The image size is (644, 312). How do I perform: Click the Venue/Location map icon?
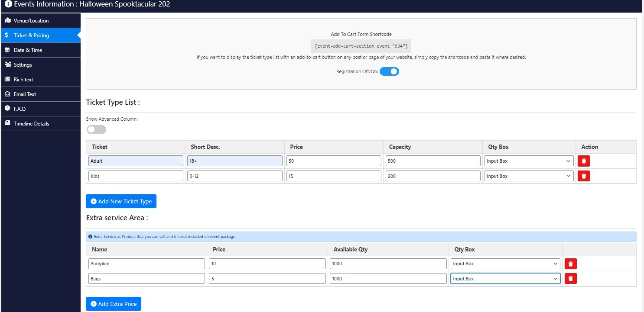[7, 20]
